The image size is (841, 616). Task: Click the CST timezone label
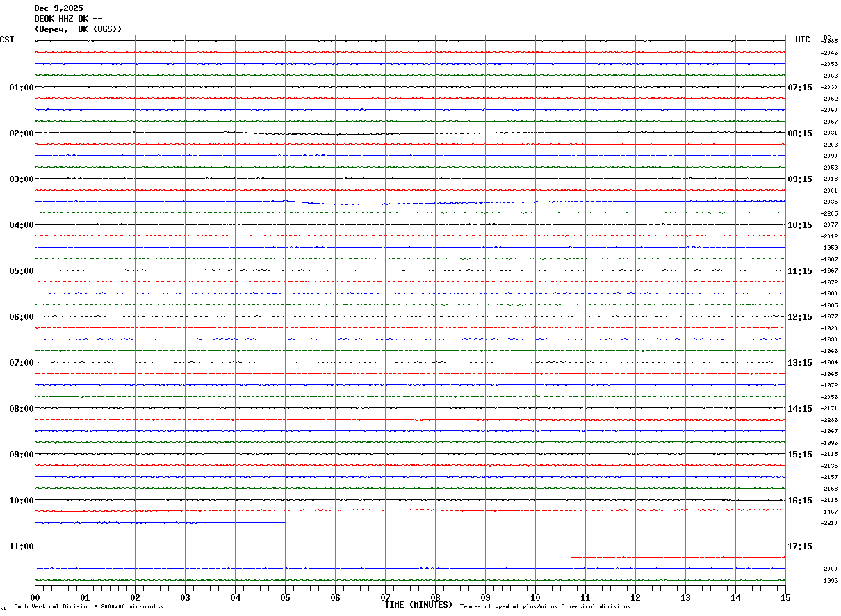coord(7,40)
